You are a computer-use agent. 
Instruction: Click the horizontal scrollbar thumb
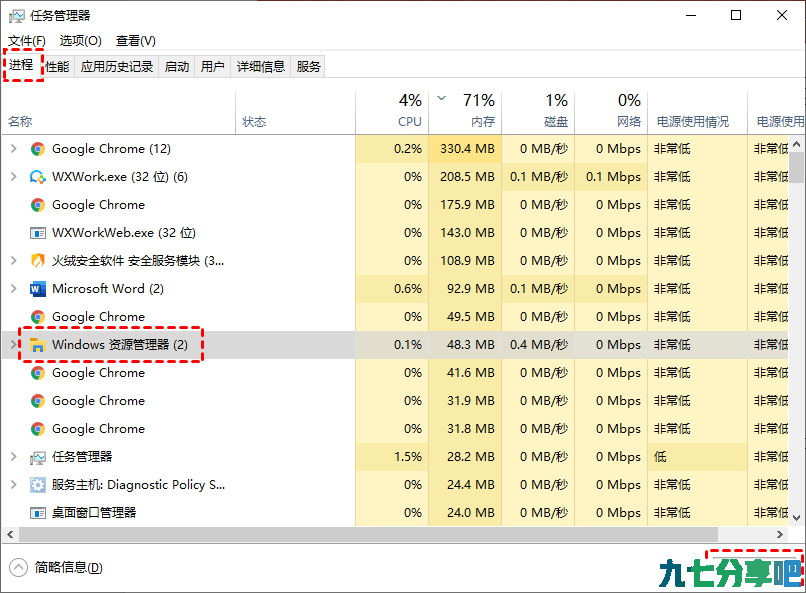tap(369, 534)
